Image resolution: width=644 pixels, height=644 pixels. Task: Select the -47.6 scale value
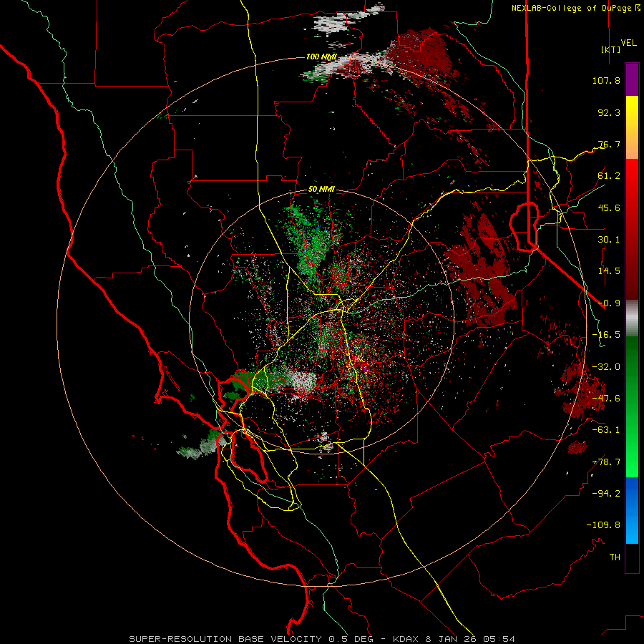pyautogui.click(x=606, y=399)
